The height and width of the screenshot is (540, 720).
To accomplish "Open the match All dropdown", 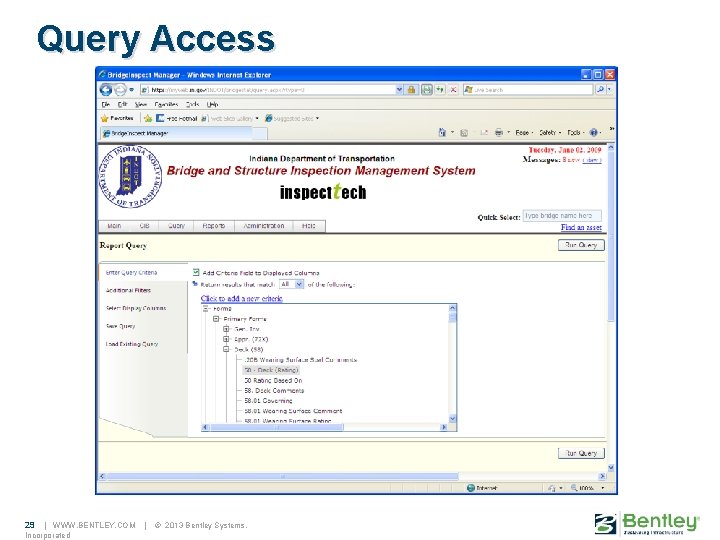I will pos(292,284).
